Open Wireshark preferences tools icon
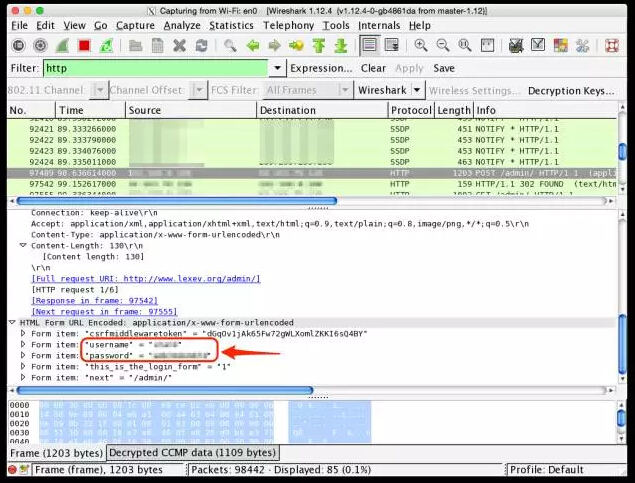635x483 pixels. 582,45
